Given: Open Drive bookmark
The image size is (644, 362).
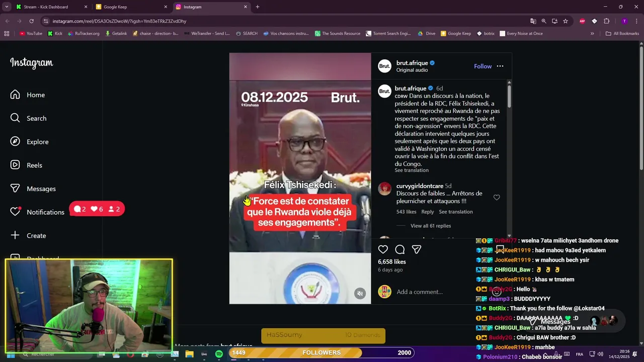Looking at the screenshot, I should pos(427,34).
